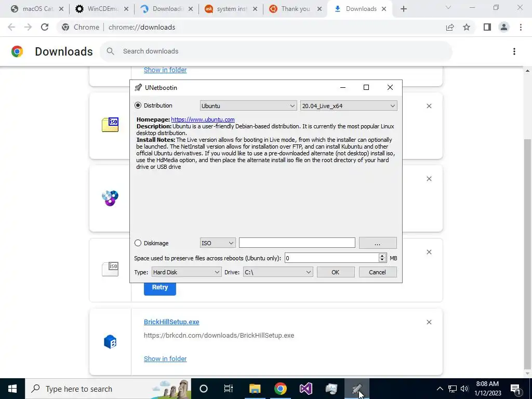532x399 pixels.
Task: Close the WinCDEmu tab
Action: tap(126, 9)
